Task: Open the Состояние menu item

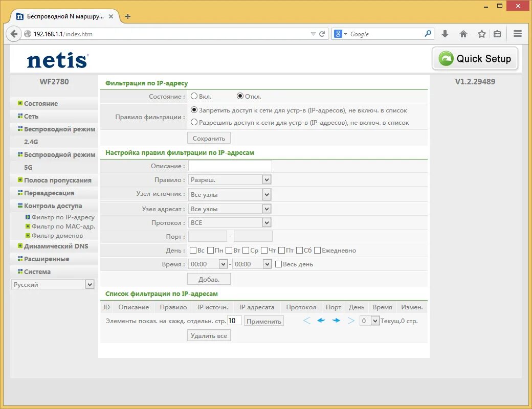Action: pyautogui.click(x=41, y=103)
